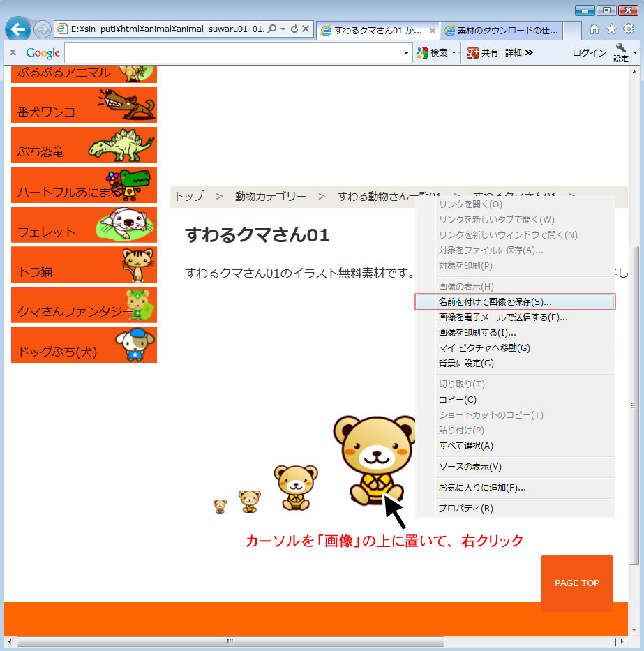Viewport: 644px width, 651px height.
Task: Click the browser Back arrow button
Action: click(x=18, y=29)
